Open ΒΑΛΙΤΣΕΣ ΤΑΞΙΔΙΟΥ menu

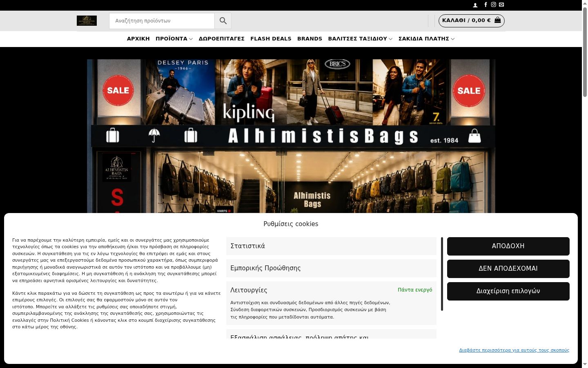tap(357, 39)
